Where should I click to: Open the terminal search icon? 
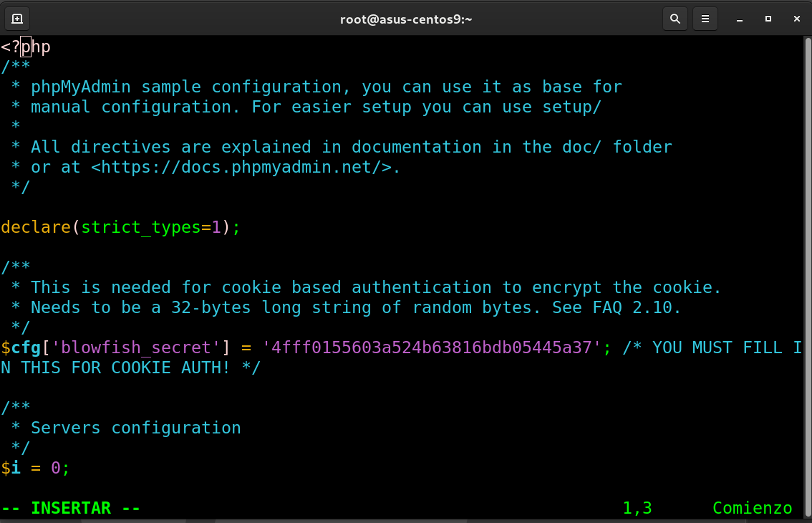675,19
